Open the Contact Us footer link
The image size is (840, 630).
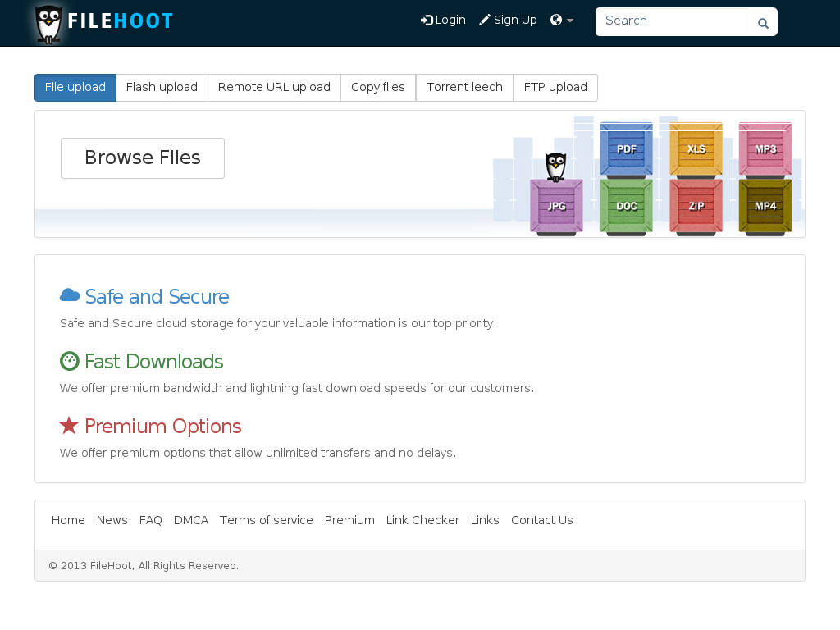(x=541, y=520)
